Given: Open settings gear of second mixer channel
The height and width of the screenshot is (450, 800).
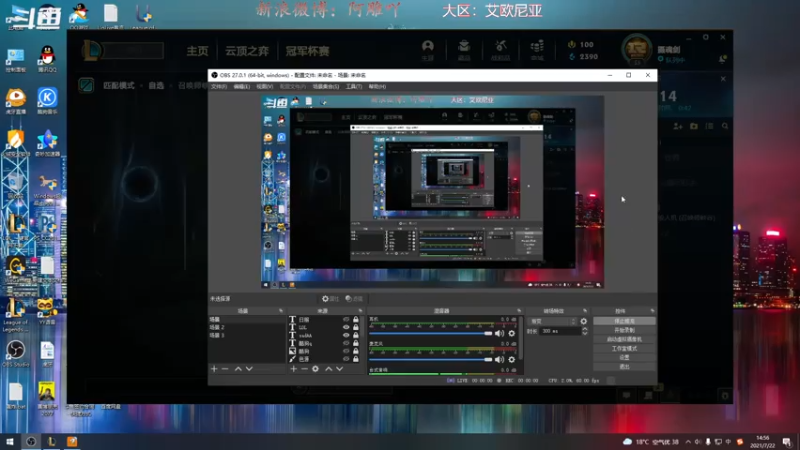Looking at the screenshot, I should pos(512,360).
